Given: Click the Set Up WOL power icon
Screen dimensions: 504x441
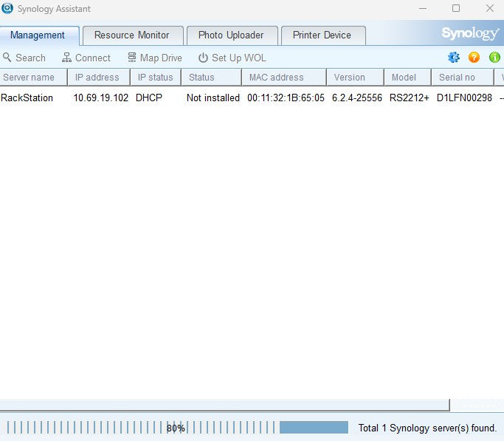Looking at the screenshot, I should [x=203, y=58].
